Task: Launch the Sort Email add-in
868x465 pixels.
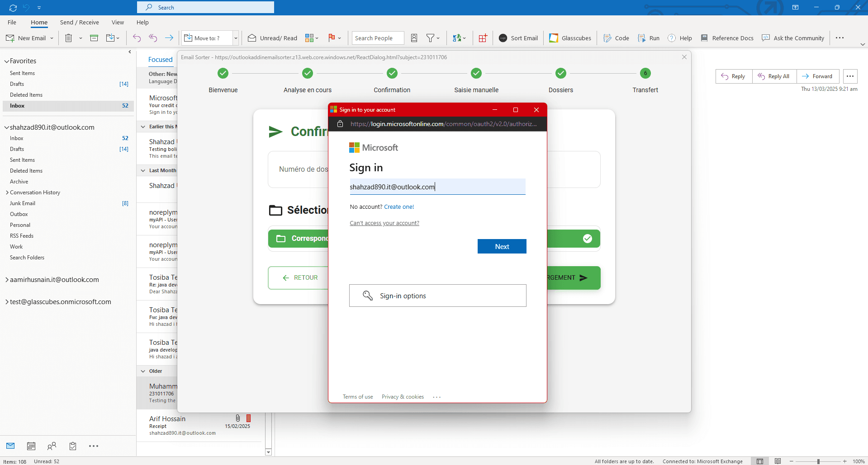Action: point(518,38)
